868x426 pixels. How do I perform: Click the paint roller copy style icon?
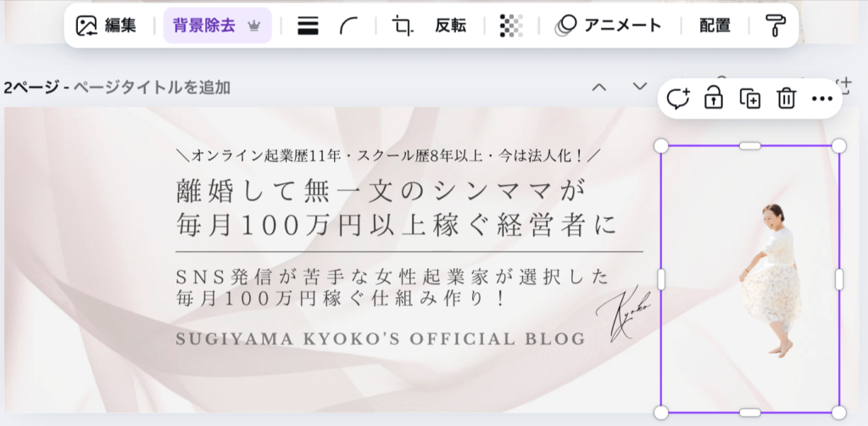point(775,25)
